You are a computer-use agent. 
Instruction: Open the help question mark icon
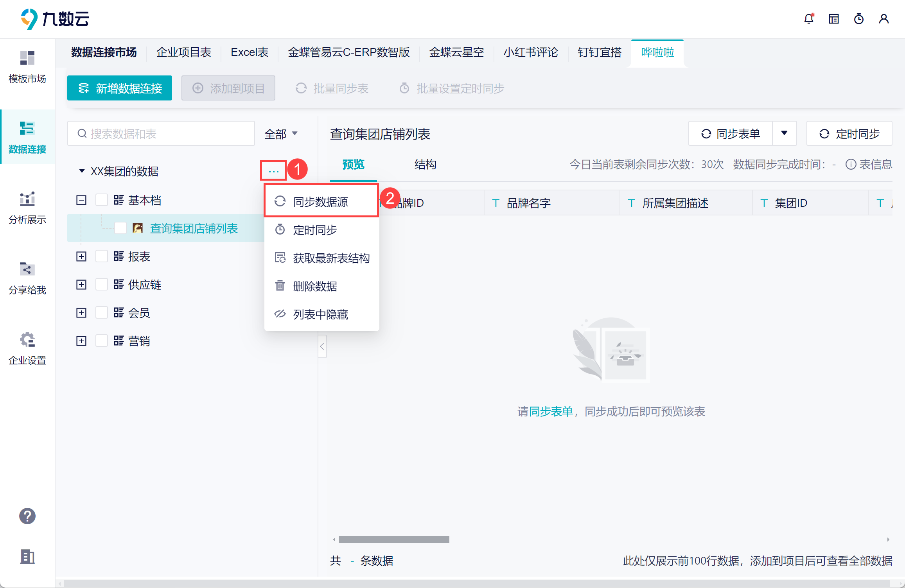[x=27, y=516]
